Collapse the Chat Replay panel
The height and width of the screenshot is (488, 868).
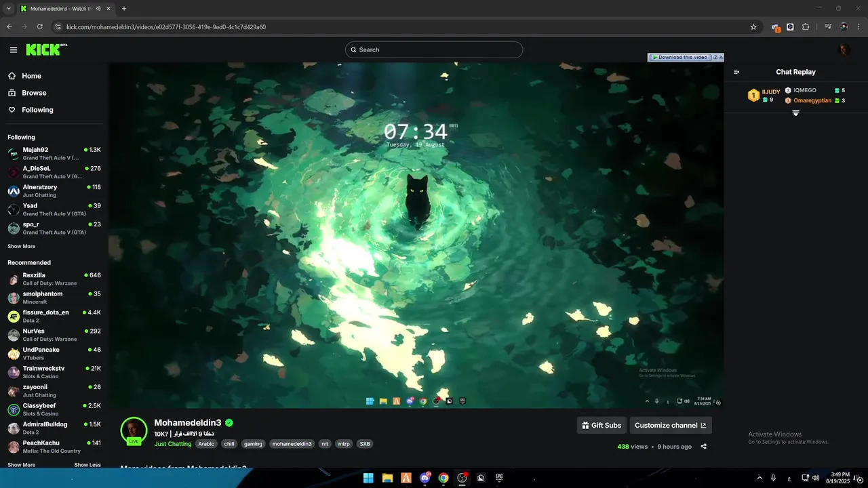(736, 72)
